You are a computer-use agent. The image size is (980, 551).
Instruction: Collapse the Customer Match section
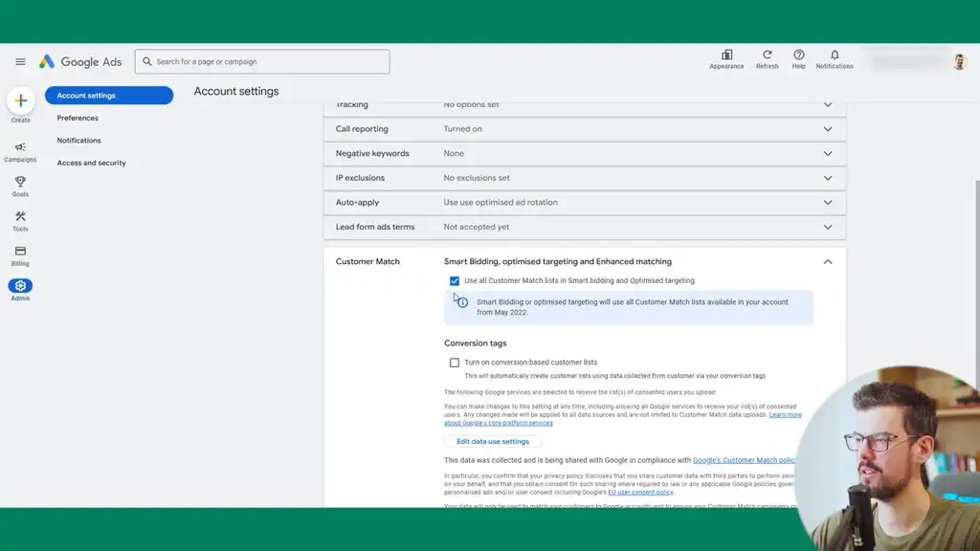[827, 262]
